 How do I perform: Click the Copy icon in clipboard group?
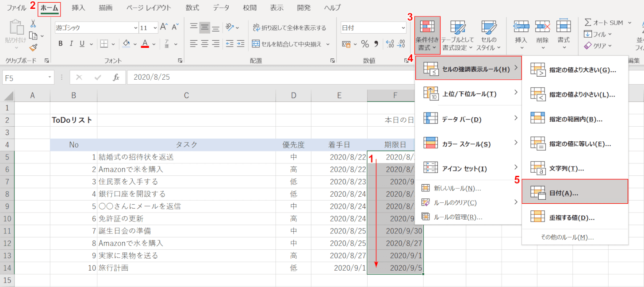coord(33,35)
